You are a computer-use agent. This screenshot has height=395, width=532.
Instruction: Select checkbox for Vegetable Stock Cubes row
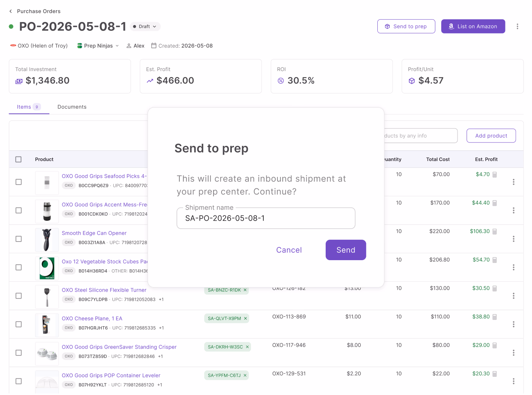click(18, 267)
